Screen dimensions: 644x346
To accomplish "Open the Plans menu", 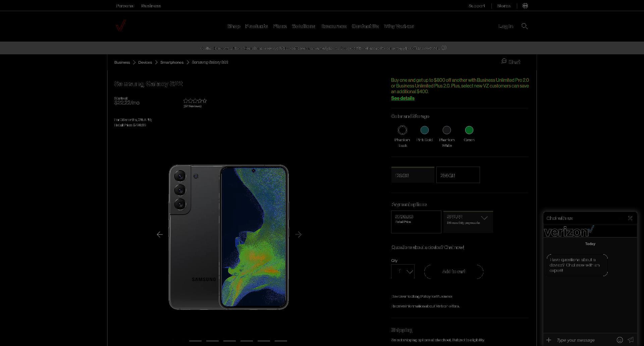I will click(280, 26).
